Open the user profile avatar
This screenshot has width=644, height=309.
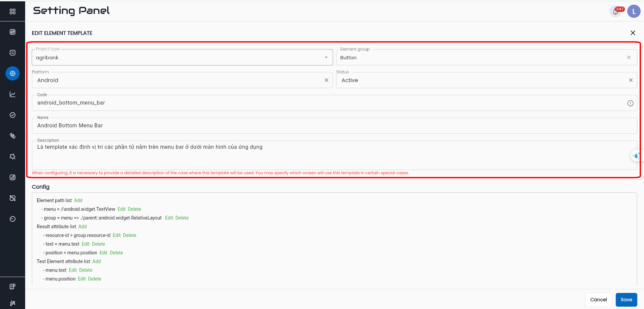pos(634,11)
